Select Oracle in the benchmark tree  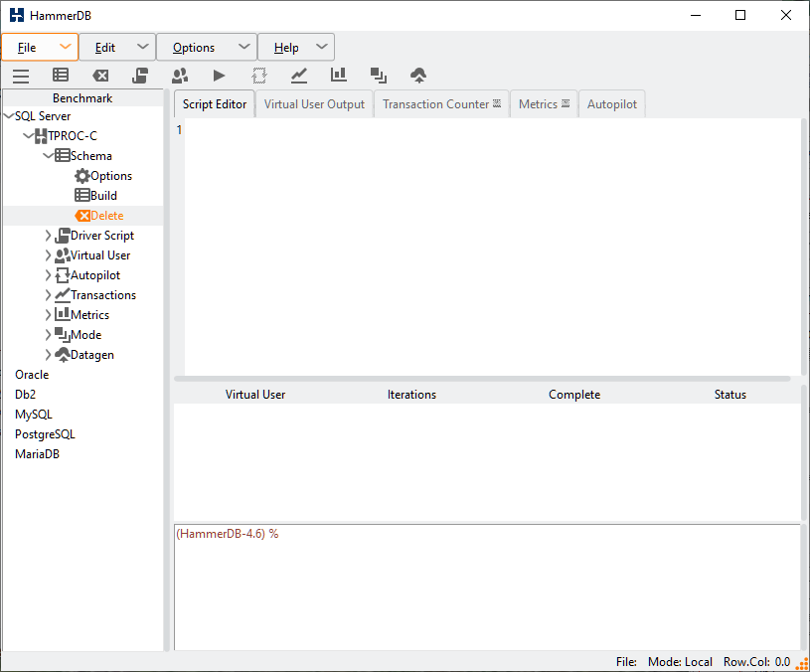click(32, 375)
